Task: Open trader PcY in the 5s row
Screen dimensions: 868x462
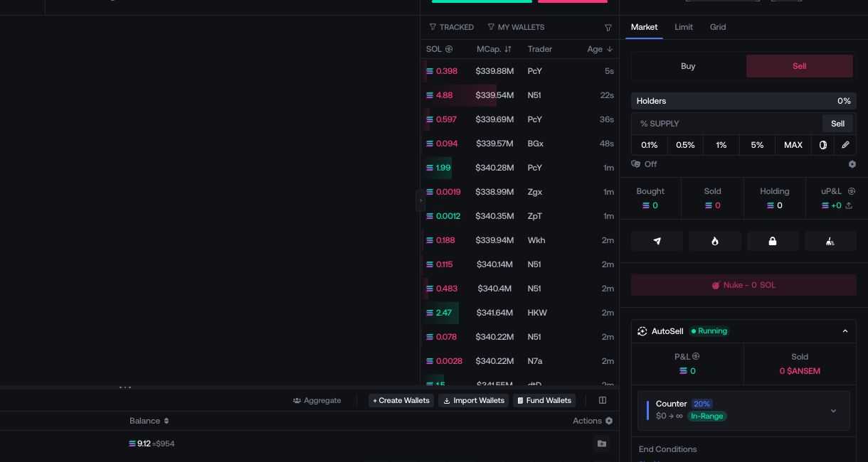Action: 534,71
